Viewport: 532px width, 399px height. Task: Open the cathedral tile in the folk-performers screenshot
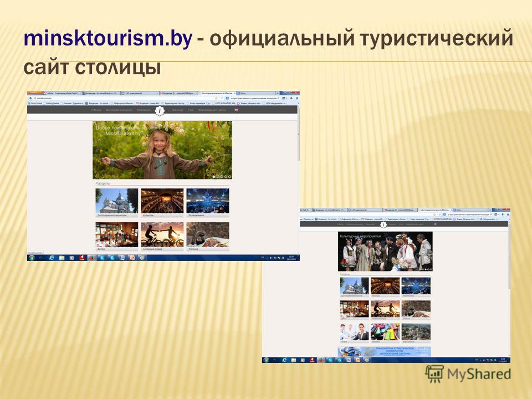pos(354,287)
